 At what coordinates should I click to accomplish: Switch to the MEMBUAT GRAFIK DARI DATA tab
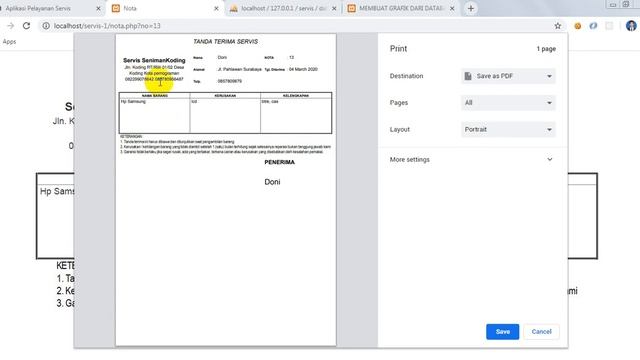click(401, 8)
